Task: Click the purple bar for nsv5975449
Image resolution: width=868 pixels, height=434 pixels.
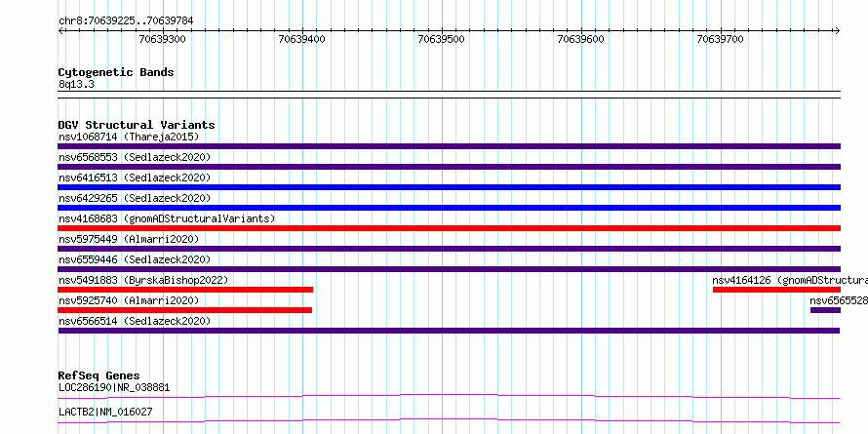Action: [449, 249]
